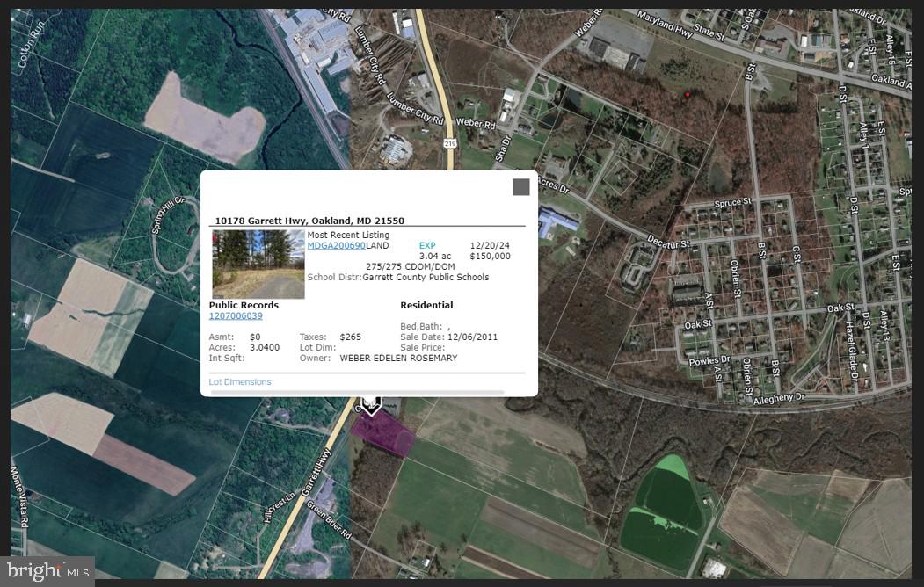The height and width of the screenshot is (587, 924).
Task: Click the EXP status text
Action: point(427,245)
